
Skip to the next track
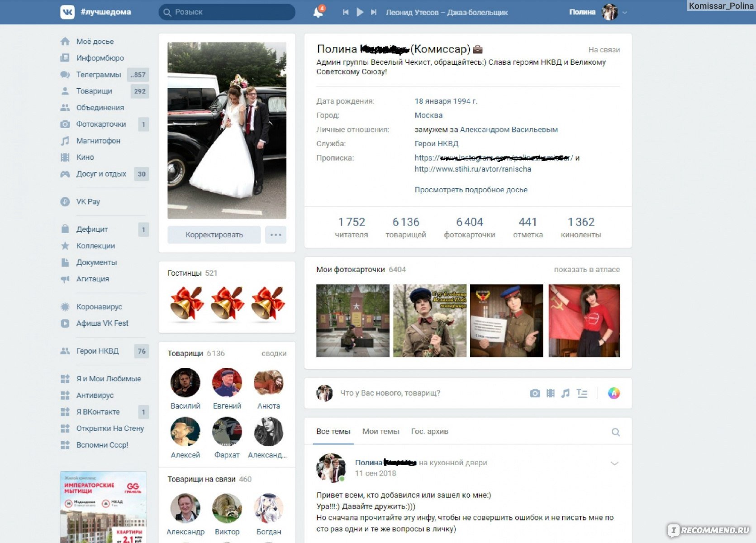374,12
